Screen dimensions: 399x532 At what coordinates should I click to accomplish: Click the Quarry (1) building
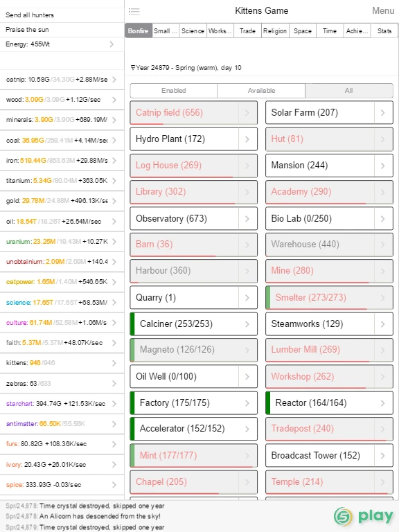[184, 298]
